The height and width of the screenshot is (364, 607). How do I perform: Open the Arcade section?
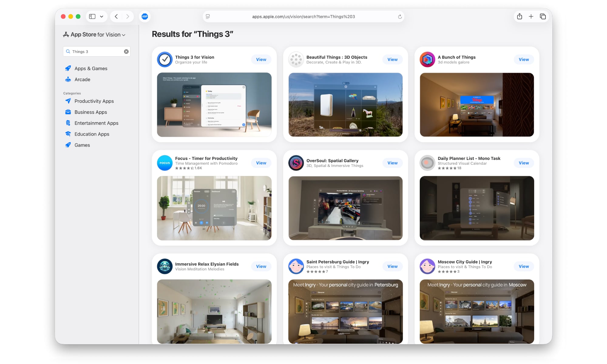click(82, 79)
